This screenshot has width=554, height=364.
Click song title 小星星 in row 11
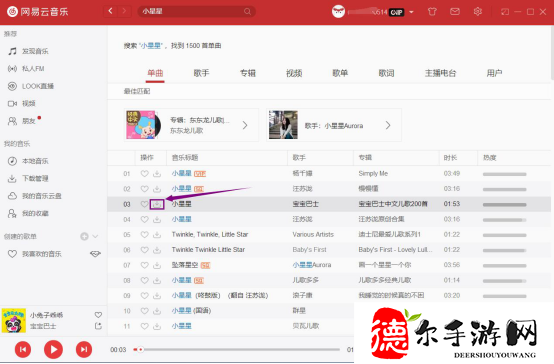[182, 326]
